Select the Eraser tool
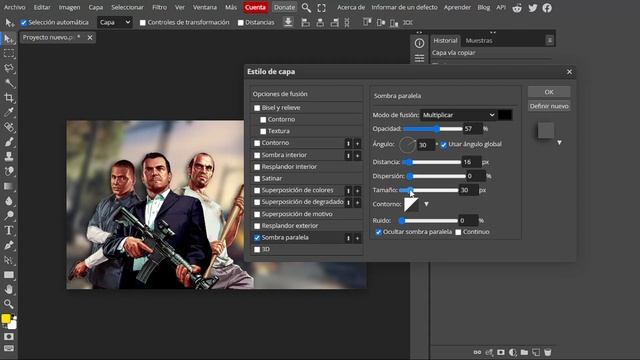Screen dimensions: 640x360 pyautogui.click(x=9, y=171)
